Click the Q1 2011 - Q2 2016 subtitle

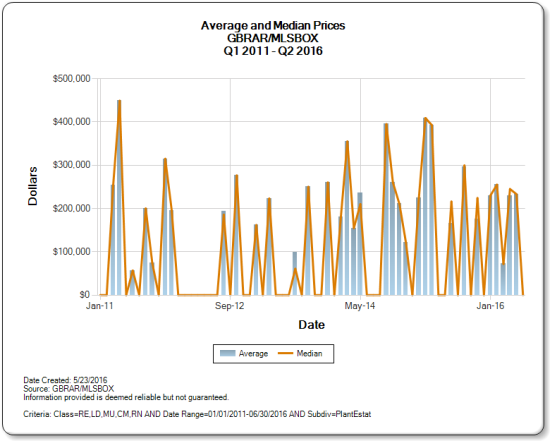(x=273, y=51)
